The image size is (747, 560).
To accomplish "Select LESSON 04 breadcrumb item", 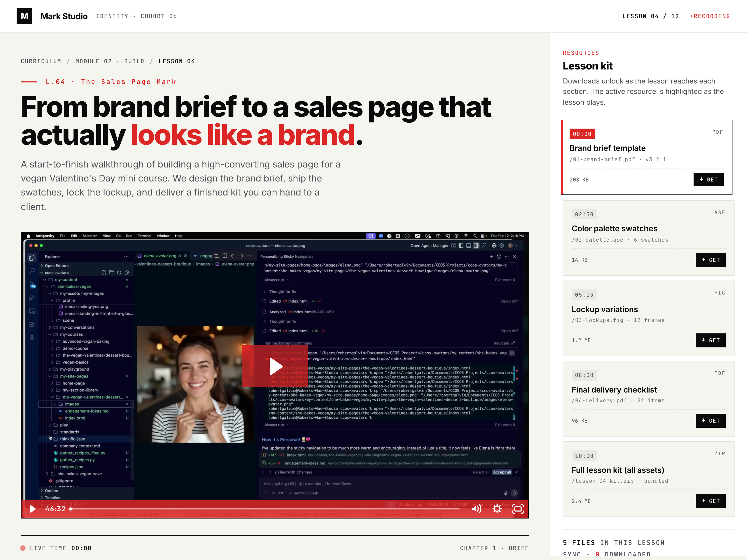I will point(177,61).
